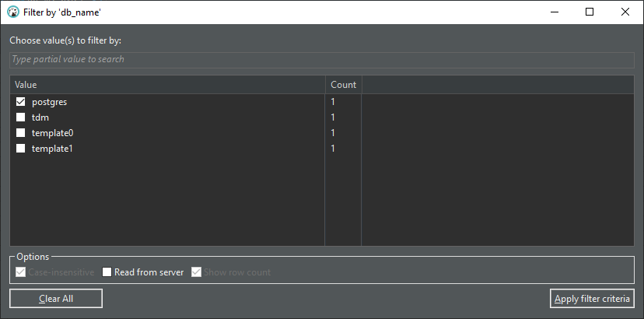Uncheck the postgres value checkbox
Image resolution: width=644 pixels, height=319 pixels.
coord(20,102)
